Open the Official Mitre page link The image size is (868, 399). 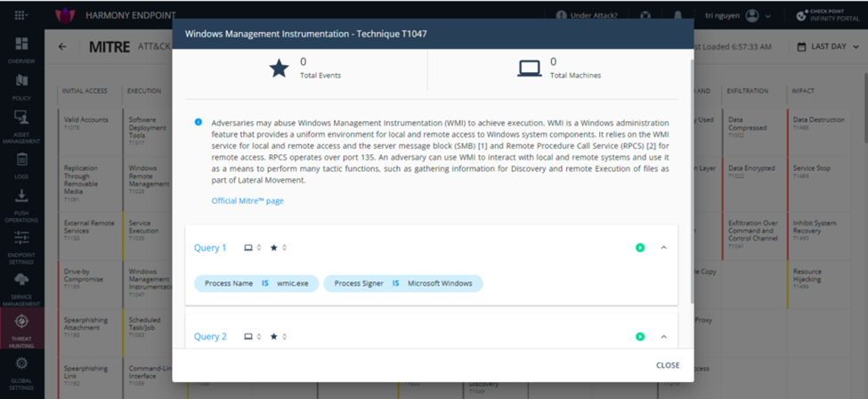[x=247, y=200]
